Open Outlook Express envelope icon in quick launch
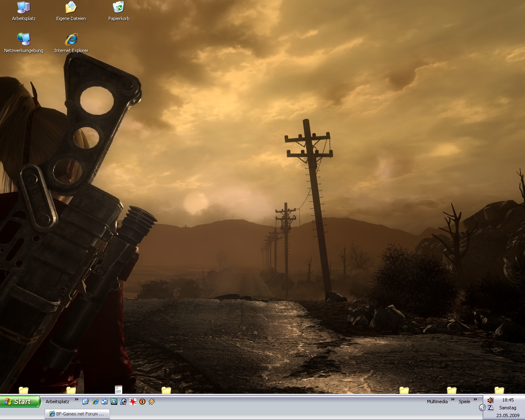This screenshot has height=420, width=525. pos(104,402)
